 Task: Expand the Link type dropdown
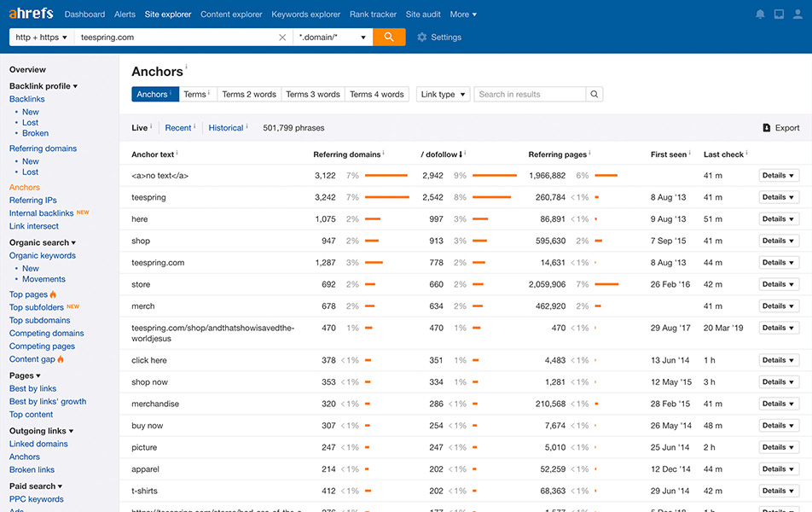pos(443,95)
